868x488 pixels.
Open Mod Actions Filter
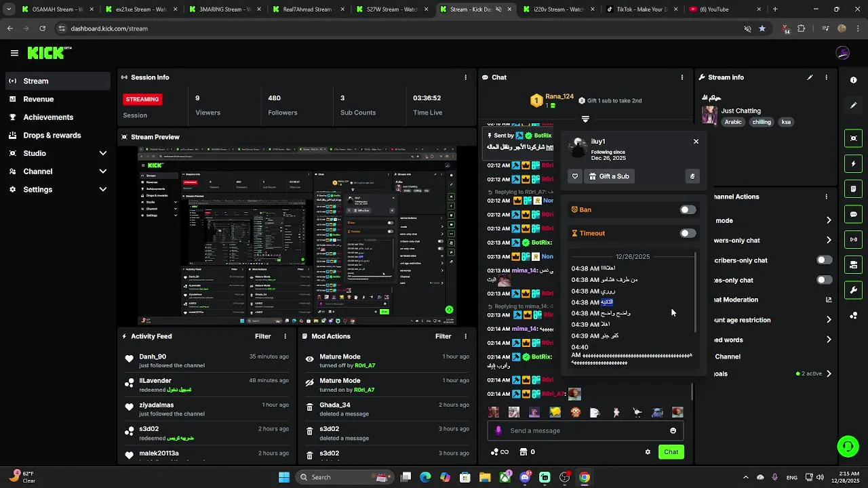tap(443, 336)
